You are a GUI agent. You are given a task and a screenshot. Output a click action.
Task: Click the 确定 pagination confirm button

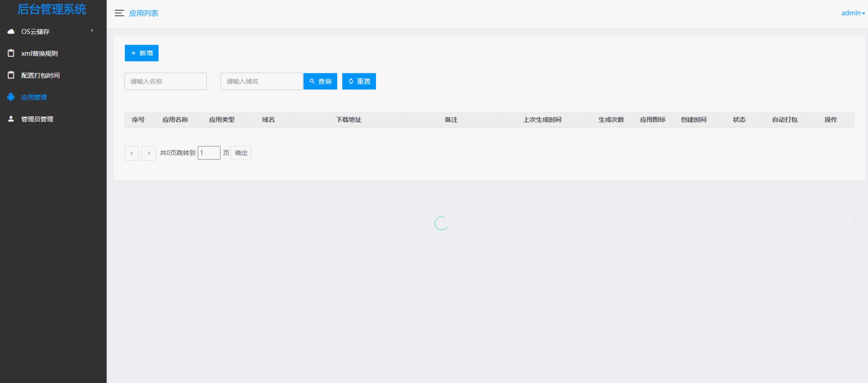coord(241,153)
